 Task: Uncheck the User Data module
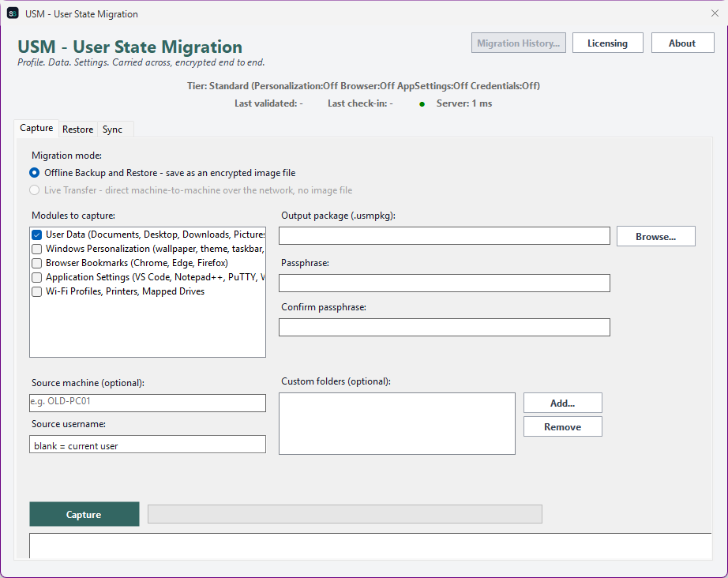click(36, 235)
